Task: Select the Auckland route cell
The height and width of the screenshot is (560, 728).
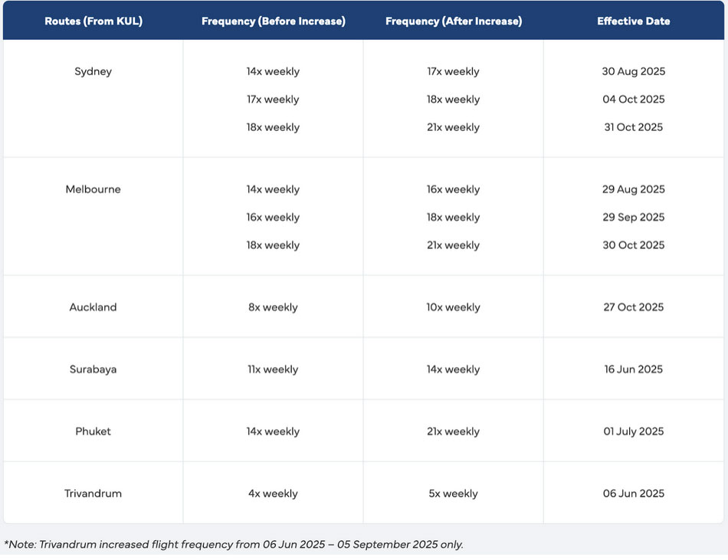Action: coord(93,307)
